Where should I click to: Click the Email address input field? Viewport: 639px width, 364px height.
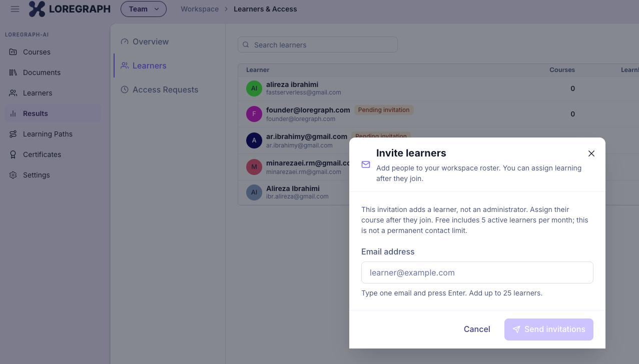pyautogui.click(x=477, y=272)
